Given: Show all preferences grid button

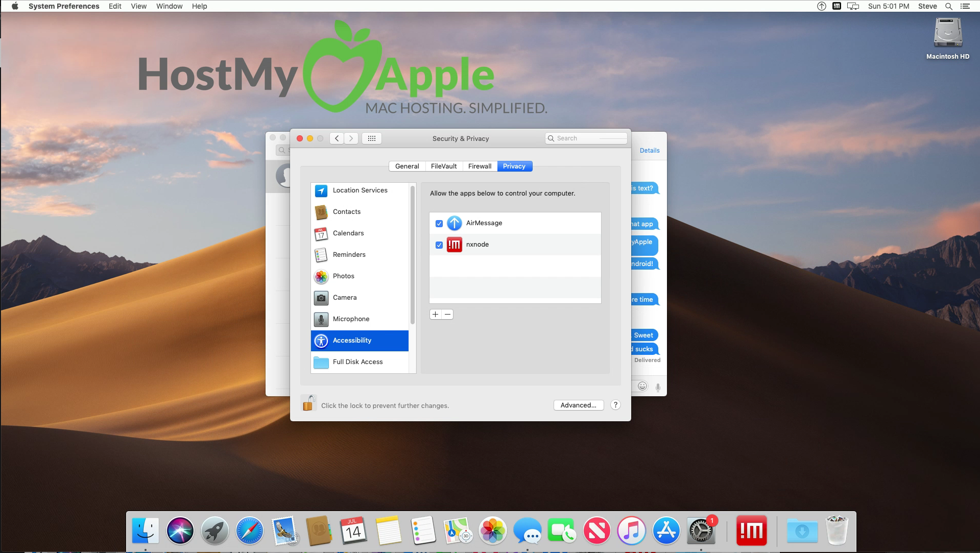Looking at the screenshot, I should click(x=372, y=138).
